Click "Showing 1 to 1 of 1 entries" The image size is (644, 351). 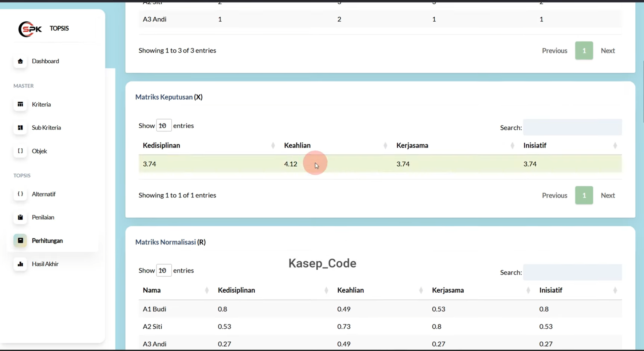point(177,195)
